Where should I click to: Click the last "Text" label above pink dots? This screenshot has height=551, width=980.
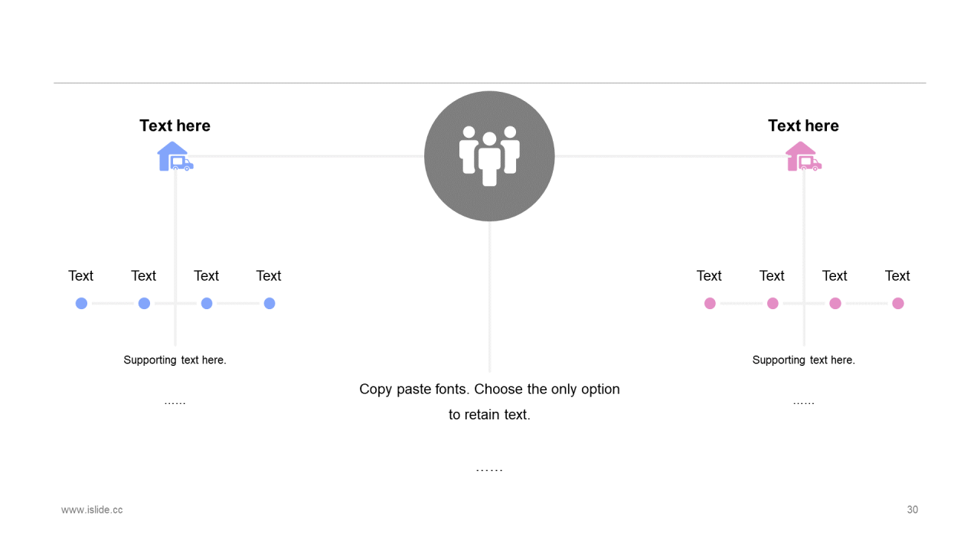pyautogui.click(x=897, y=275)
